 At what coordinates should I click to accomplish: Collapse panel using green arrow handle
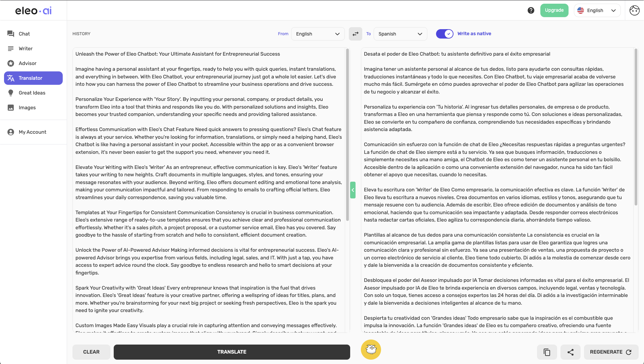coord(353,190)
